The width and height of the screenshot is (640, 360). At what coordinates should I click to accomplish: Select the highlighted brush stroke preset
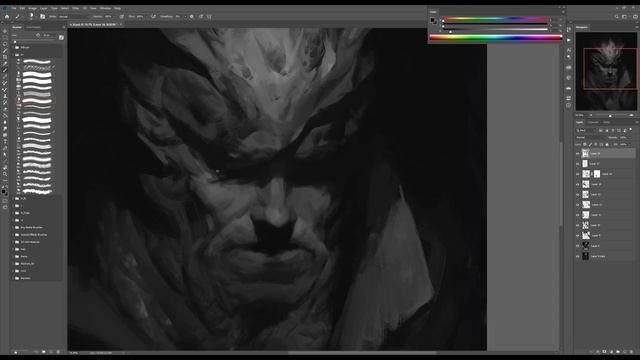(x=37, y=100)
